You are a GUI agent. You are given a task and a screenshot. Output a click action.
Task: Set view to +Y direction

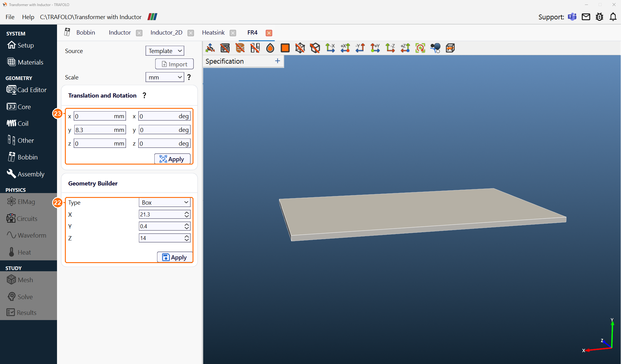click(375, 48)
